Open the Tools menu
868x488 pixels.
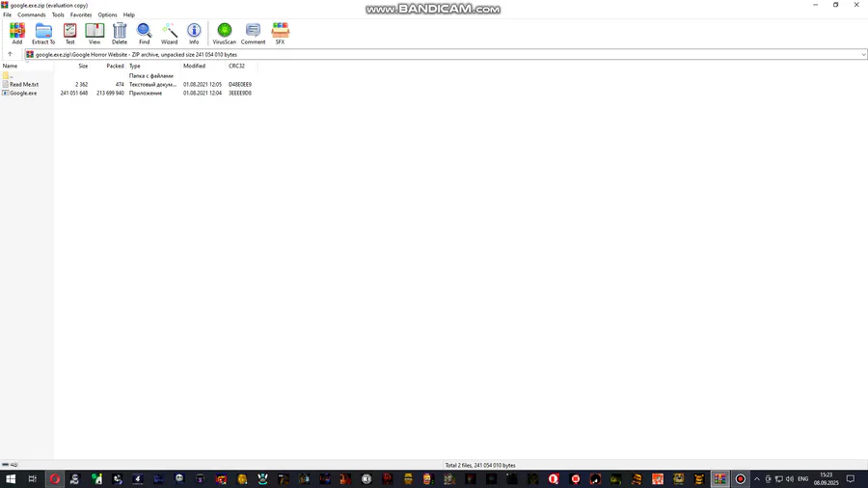(x=58, y=14)
